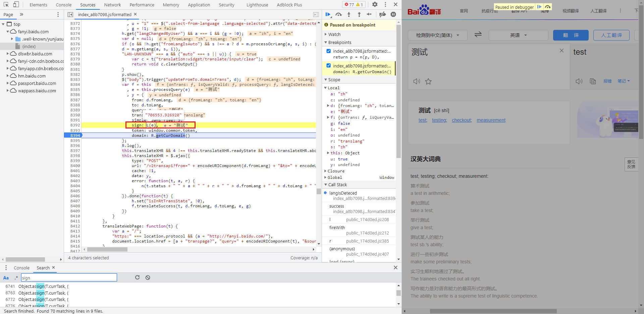Click the search query input field
This screenshot has height=314, width=644.
(69, 277)
